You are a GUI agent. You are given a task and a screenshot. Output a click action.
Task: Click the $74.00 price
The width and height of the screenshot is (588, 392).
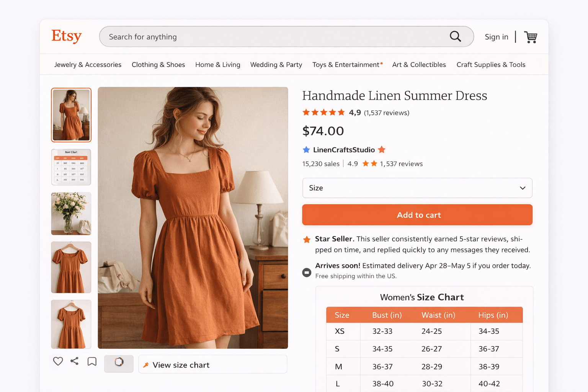coord(323,131)
